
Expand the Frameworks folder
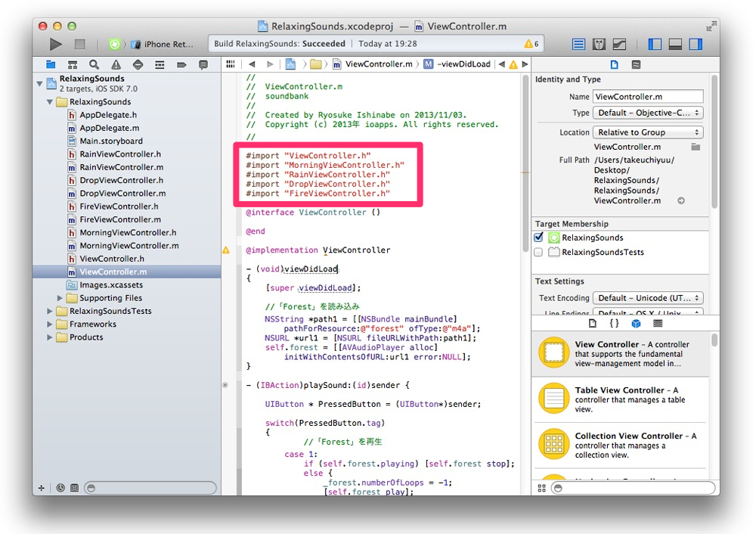click(51, 324)
